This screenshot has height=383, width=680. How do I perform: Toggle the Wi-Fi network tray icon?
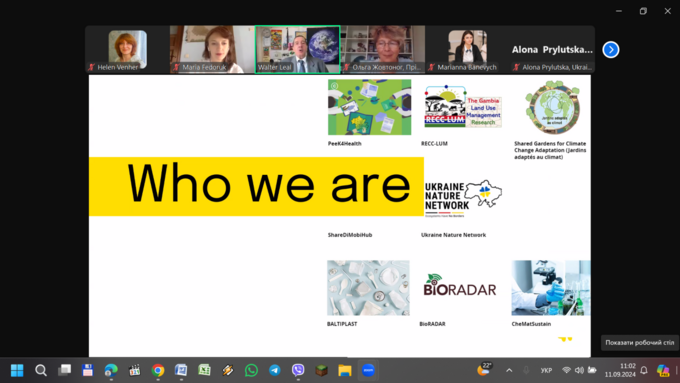coord(566,370)
